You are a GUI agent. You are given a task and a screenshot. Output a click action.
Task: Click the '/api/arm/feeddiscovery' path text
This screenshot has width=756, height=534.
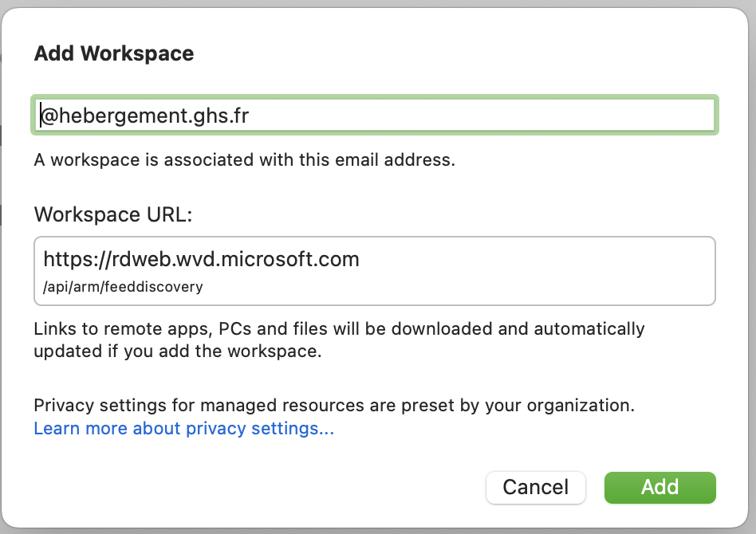click(x=123, y=287)
